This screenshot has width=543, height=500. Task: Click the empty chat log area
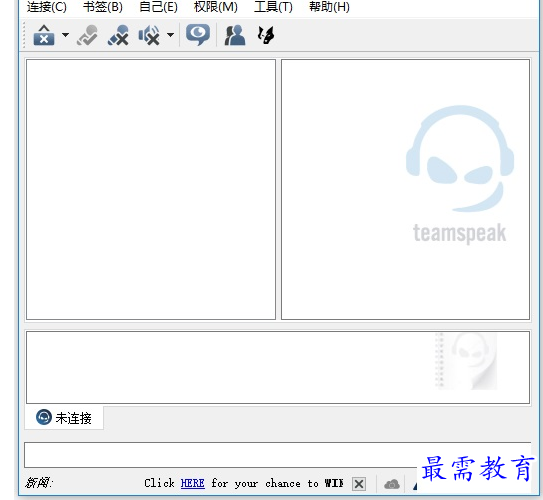pyautogui.click(x=278, y=367)
